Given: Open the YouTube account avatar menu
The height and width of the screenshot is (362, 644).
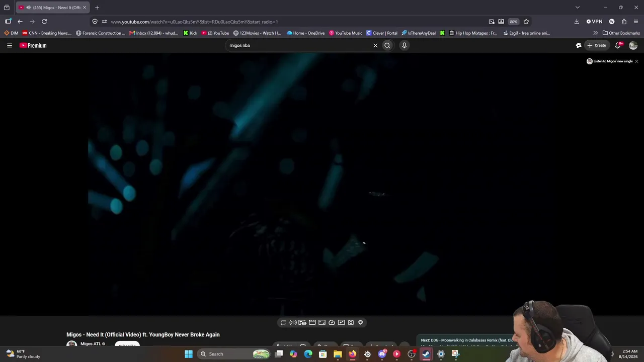Looking at the screenshot, I should (633, 45).
